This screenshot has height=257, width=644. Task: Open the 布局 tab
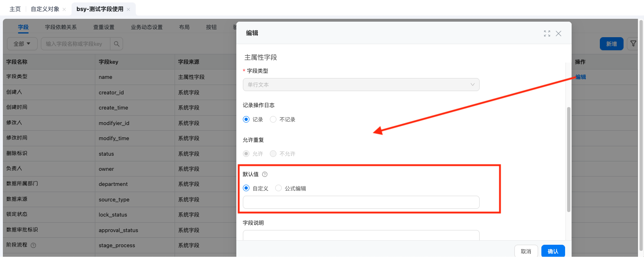click(184, 27)
